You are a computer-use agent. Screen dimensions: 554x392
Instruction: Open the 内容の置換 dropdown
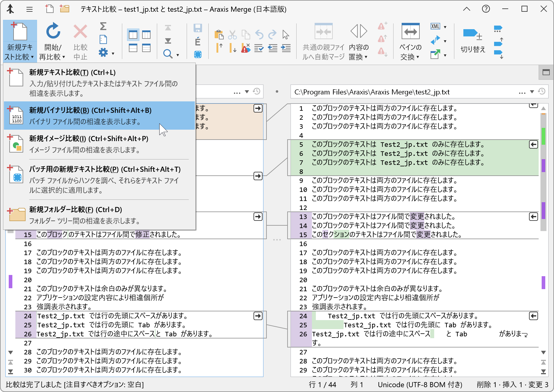pos(366,57)
